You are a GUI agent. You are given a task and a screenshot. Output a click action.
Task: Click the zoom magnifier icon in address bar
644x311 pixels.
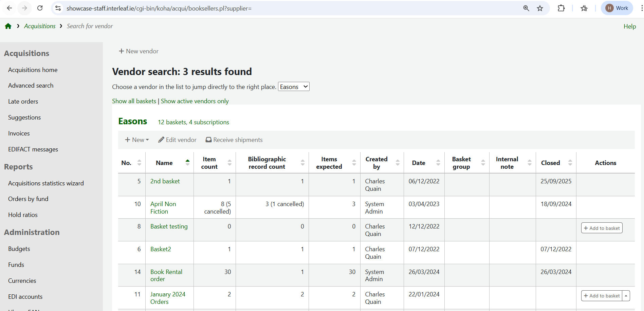526,8
